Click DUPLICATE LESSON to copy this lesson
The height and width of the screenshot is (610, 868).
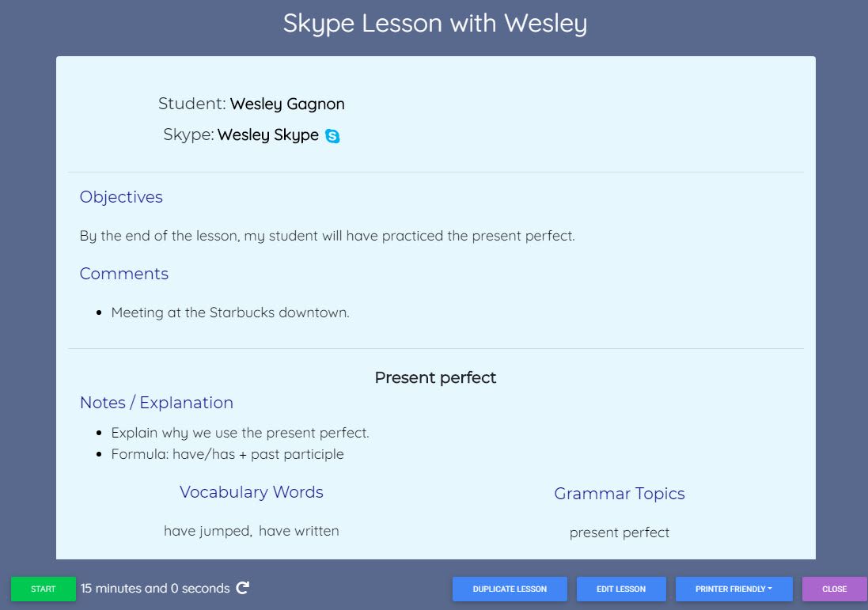pyautogui.click(x=509, y=589)
